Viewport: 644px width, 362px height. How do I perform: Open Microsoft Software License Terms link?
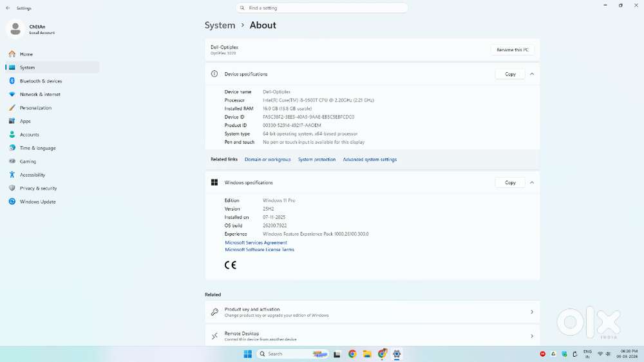pyautogui.click(x=260, y=249)
